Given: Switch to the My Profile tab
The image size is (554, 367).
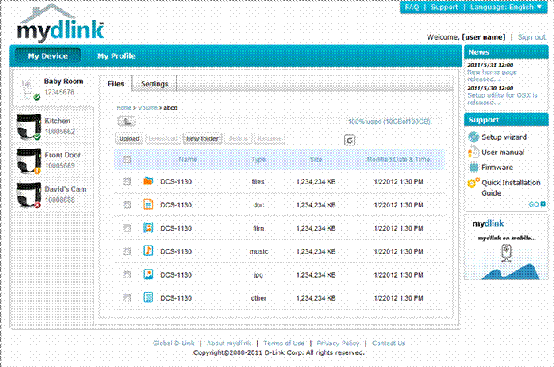Looking at the screenshot, I should (x=116, y=56).
